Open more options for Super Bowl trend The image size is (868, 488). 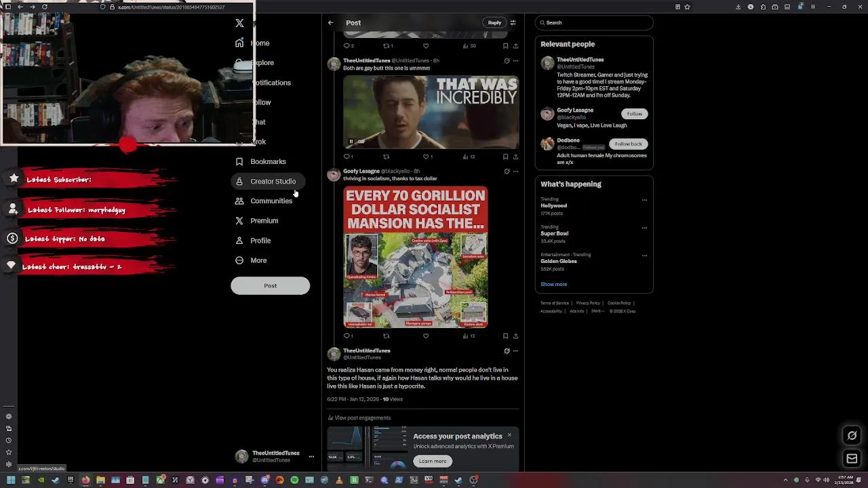pos(644,228)
